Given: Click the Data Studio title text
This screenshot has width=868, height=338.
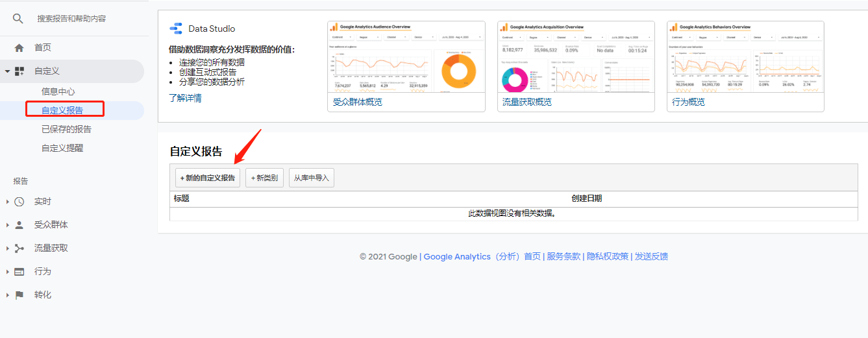Looking at the screenshot, I should click(212, 29).
